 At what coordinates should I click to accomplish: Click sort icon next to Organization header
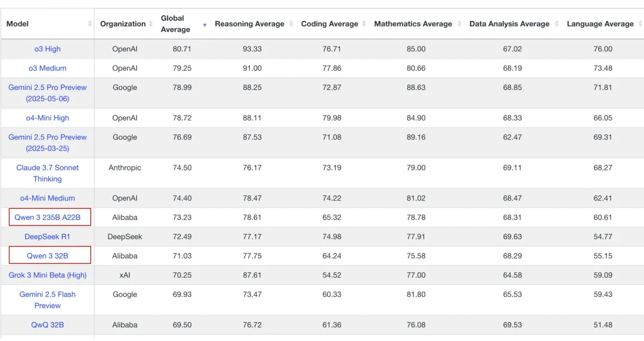click(151, 24)
